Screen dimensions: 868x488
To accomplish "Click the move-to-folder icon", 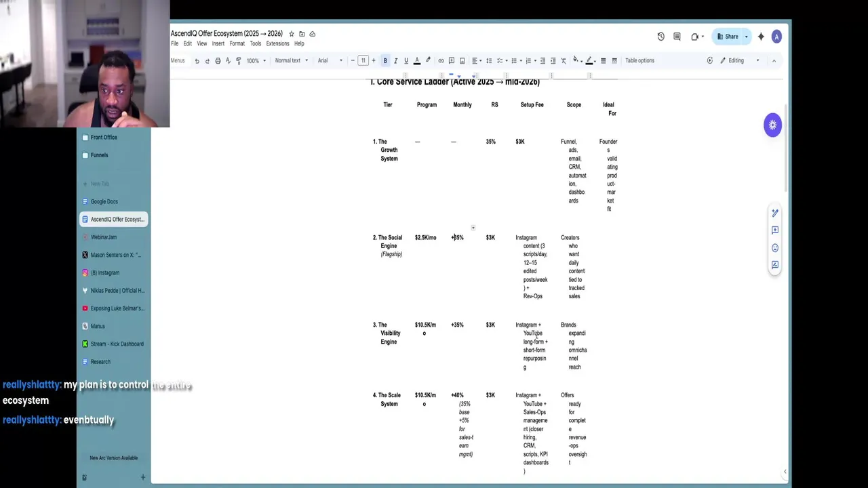I will (x=302, y=34).
